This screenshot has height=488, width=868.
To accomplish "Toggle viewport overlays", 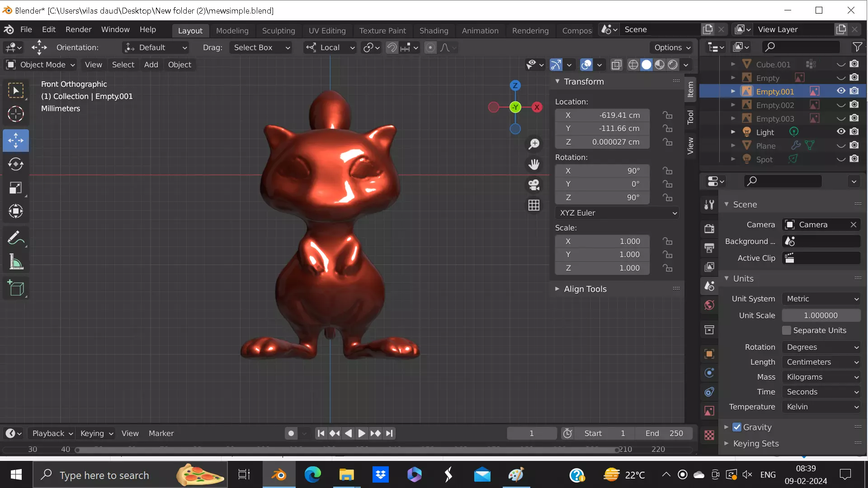I will coord(586,65).
